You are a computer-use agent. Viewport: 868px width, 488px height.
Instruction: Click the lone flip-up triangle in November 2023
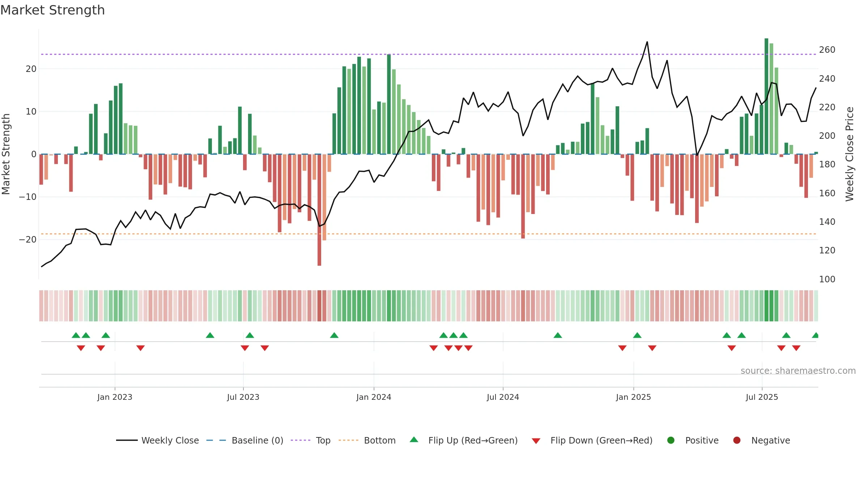point(334,335)
